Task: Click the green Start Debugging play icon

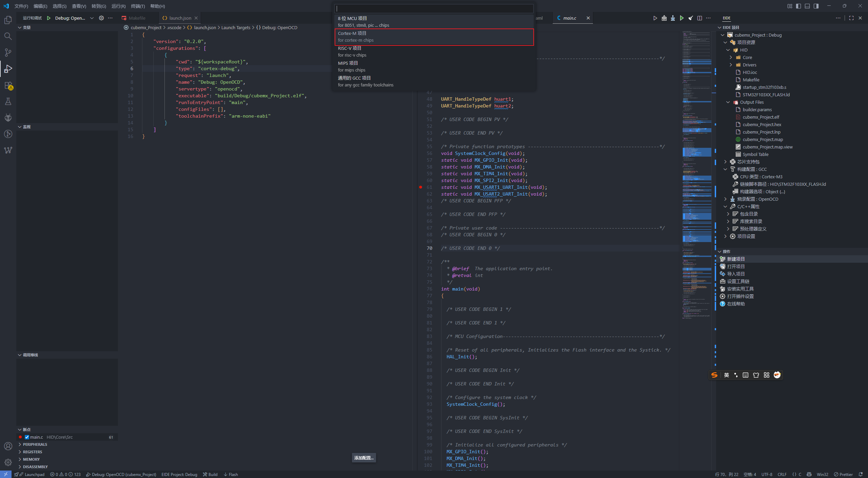Action: 49,18
